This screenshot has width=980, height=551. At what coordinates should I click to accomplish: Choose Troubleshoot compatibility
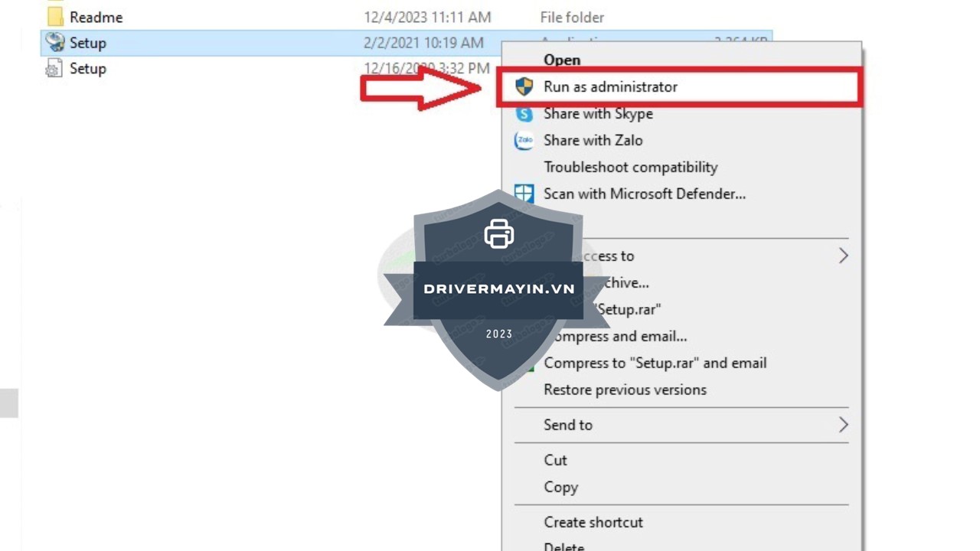(x=630, y=167)
